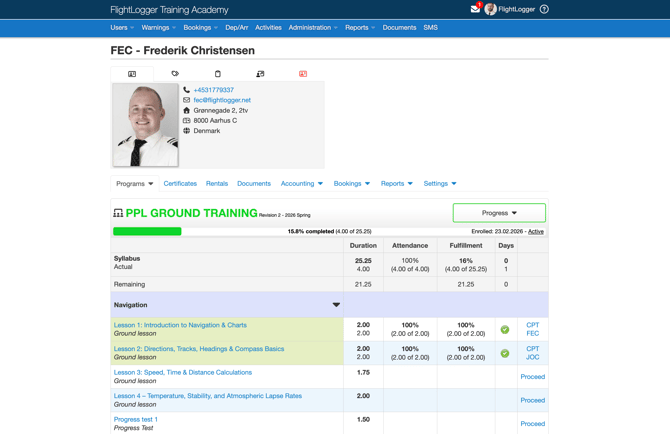Click the Fulfillment column header
Viewport: 670px width, 434px height.
[466, 245]
